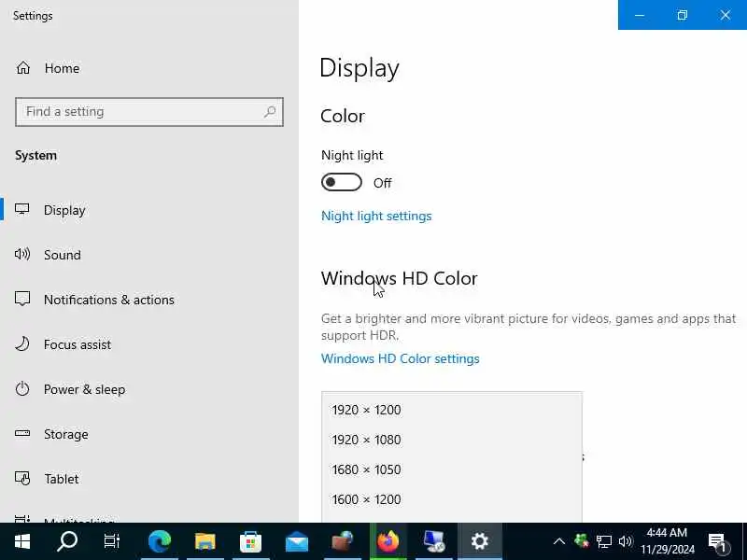Select Display in the System sidebar
Image resolution: width=747 pixels, height=560 pixels.
point(64,210)
